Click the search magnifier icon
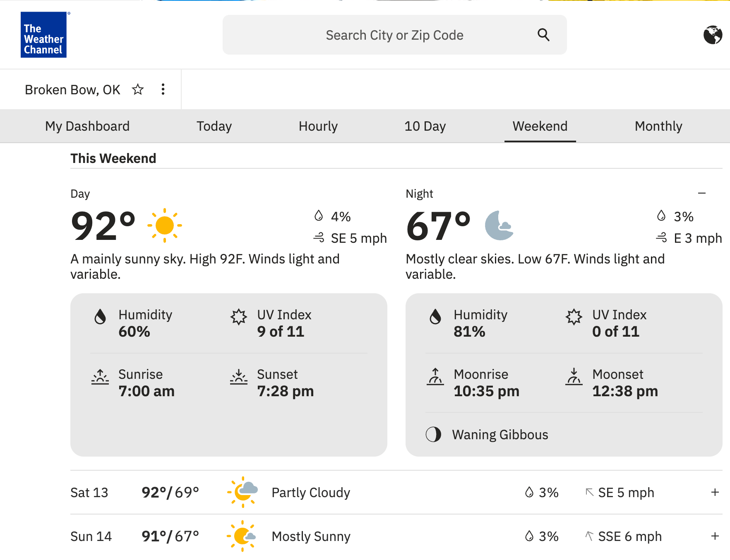 click(x=543, y=35)
